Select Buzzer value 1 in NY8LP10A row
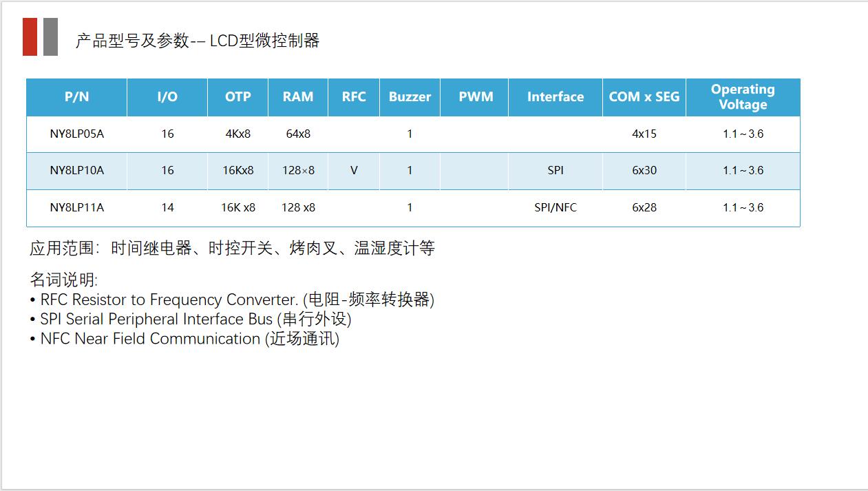Screen dimensions: 868x491 click(410, 170)
